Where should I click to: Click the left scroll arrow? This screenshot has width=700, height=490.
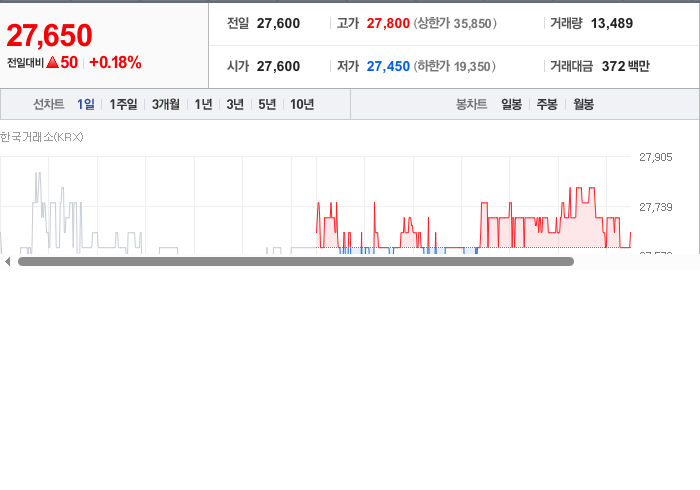(7, 262)
